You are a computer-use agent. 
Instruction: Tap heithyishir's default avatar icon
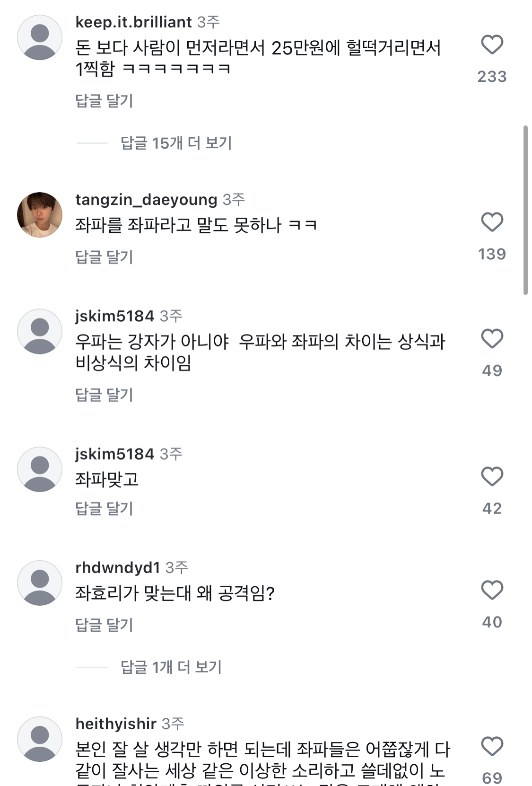[x=40, y=739]
